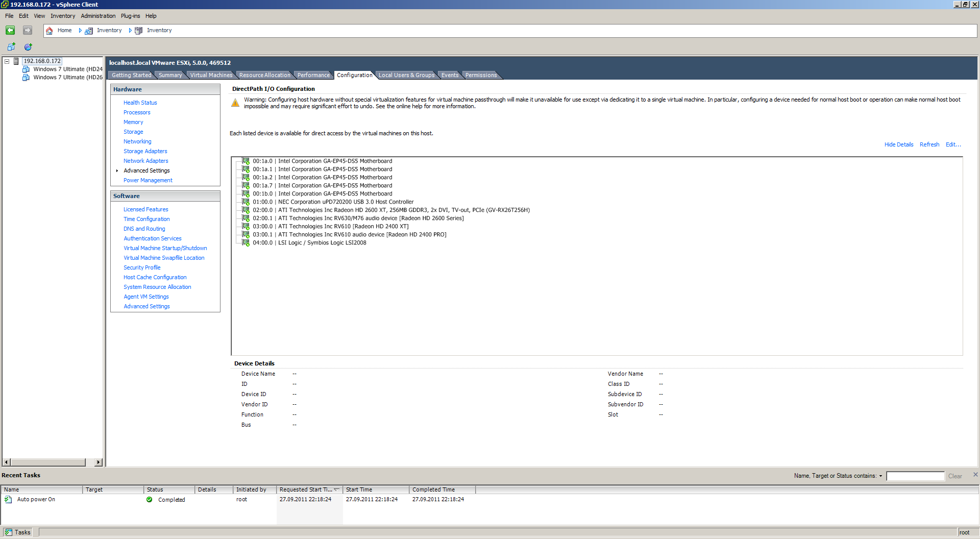The height and width of the screenshot is (539, 980).
Task: Click device icon for 02:00.0 Radeon HD 2600 XT
Action: (246, 210)
